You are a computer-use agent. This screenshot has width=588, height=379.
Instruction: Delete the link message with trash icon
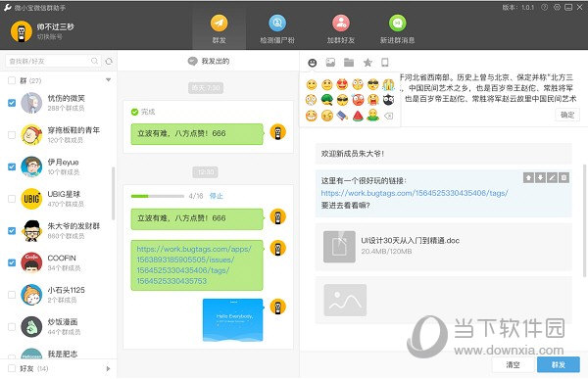click(x=563, y=177)
